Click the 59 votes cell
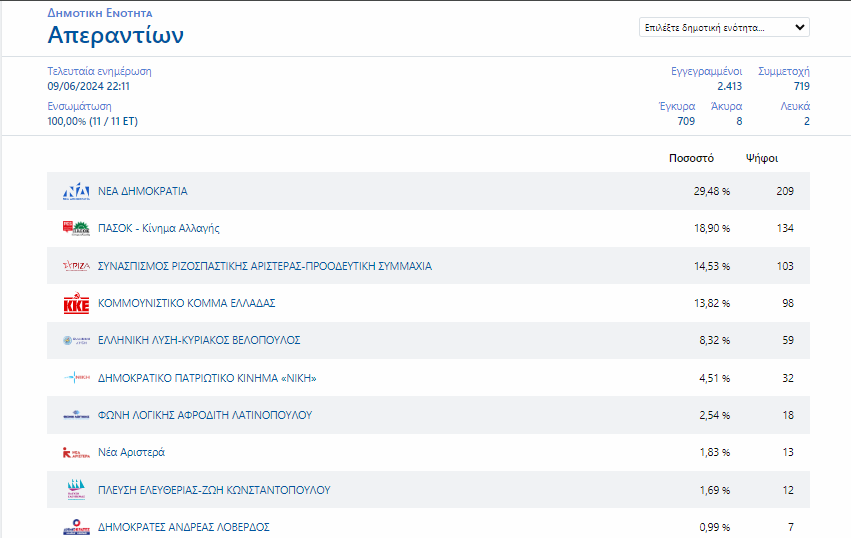Viewport: 851px width, 538px height. click(x=788, y=340)
